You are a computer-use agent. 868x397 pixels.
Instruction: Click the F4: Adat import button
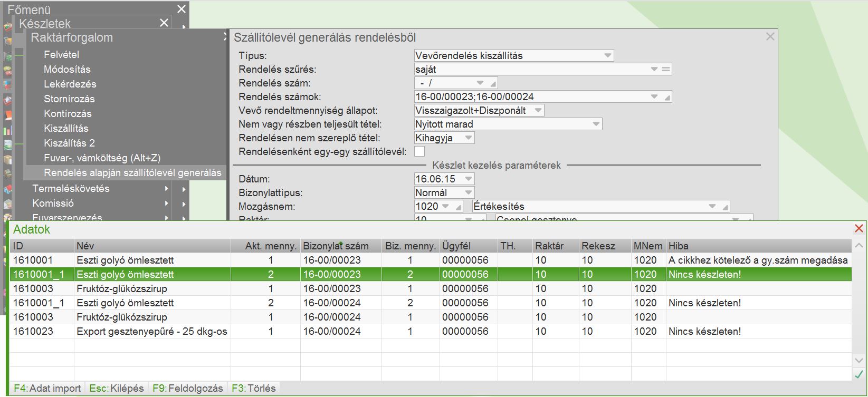click(47, 388)
